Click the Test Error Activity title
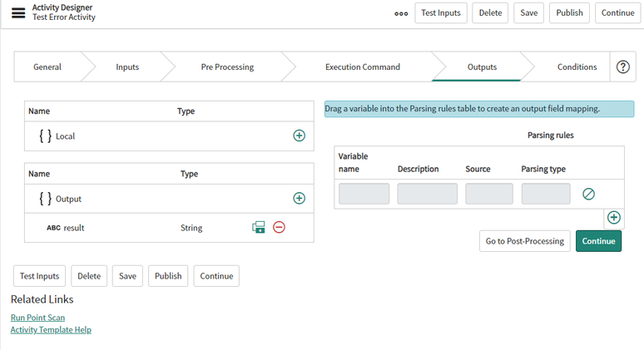Screen dimensions: 644x350 [x=64, y=17]
